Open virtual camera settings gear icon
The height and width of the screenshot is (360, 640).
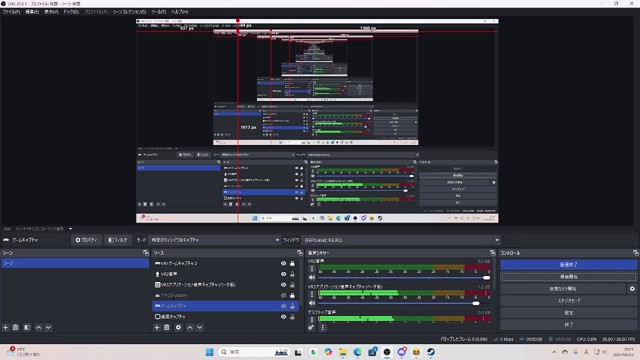(632, 289)
